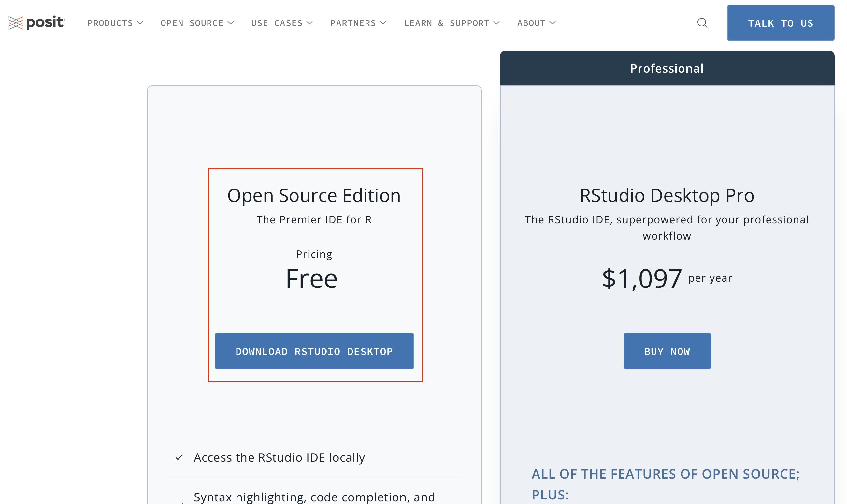Click 'ALL OF THE FEATURES OF OPEN SOURCE' heading

coord(665,484)
